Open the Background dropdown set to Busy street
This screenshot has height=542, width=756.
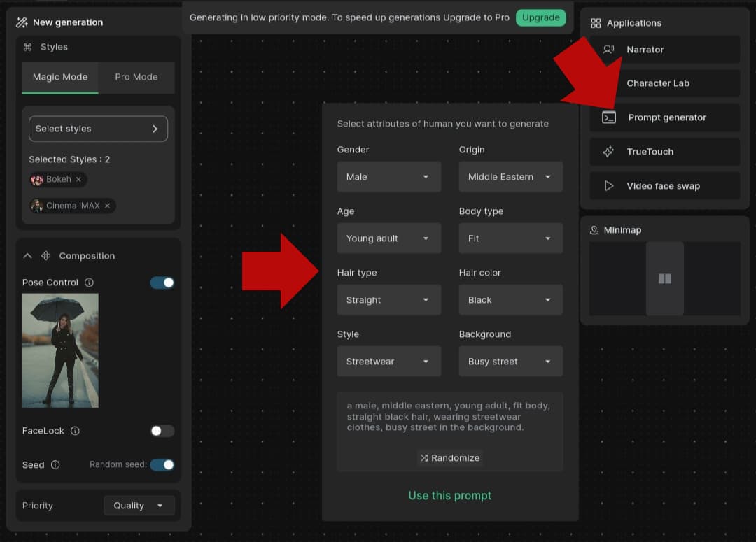510,361
